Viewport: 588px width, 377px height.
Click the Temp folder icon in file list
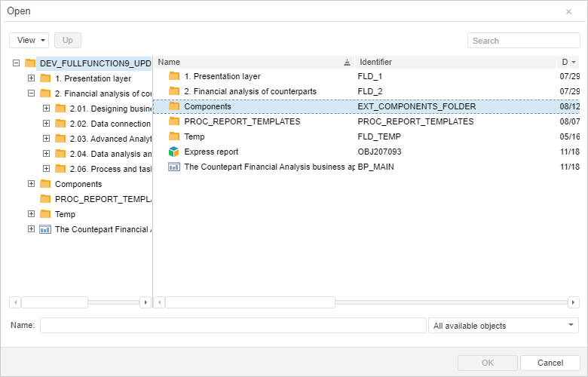pyautogui.click(x=174, y=136)
